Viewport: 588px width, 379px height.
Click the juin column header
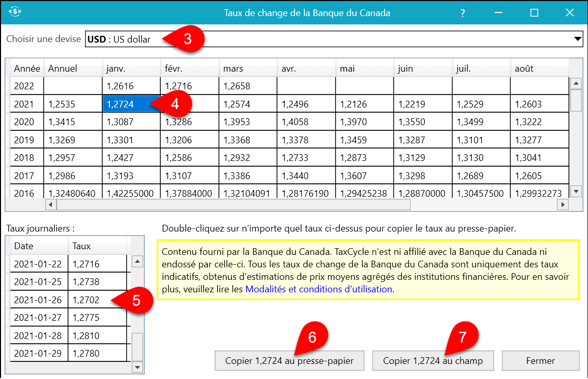click(423, 69)
